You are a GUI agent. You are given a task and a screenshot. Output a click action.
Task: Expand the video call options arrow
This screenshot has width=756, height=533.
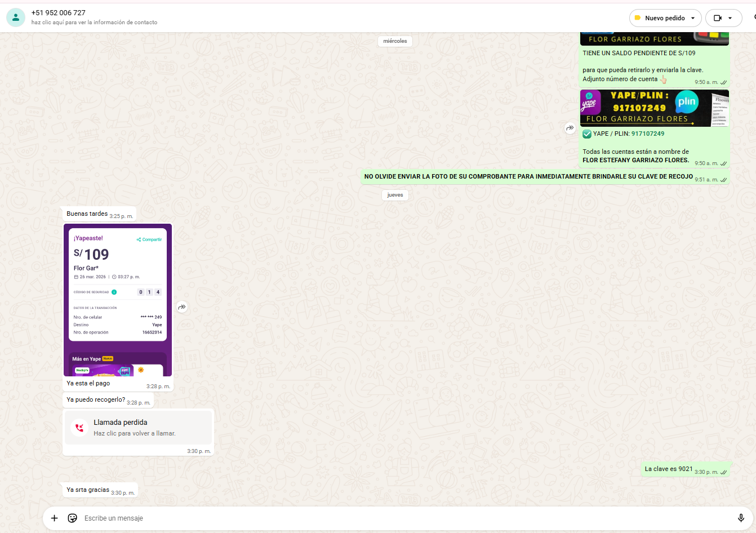click(730, 18)
